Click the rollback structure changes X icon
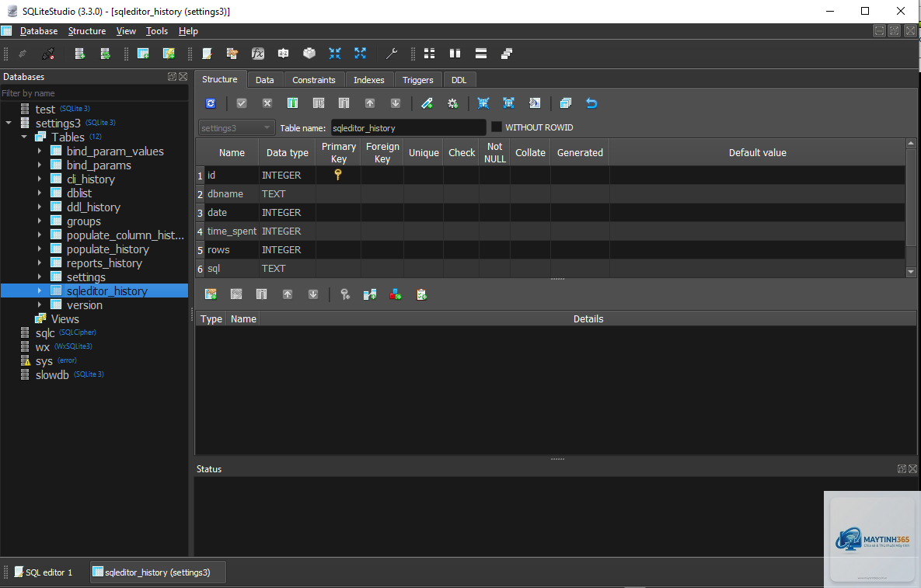Image resolution: width=921 pixels, height=588 pixels. pos(267,103)
